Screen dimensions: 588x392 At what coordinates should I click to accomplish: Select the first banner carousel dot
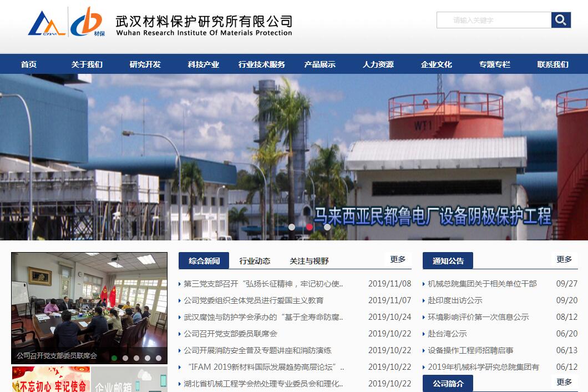[x=292, y=227]
